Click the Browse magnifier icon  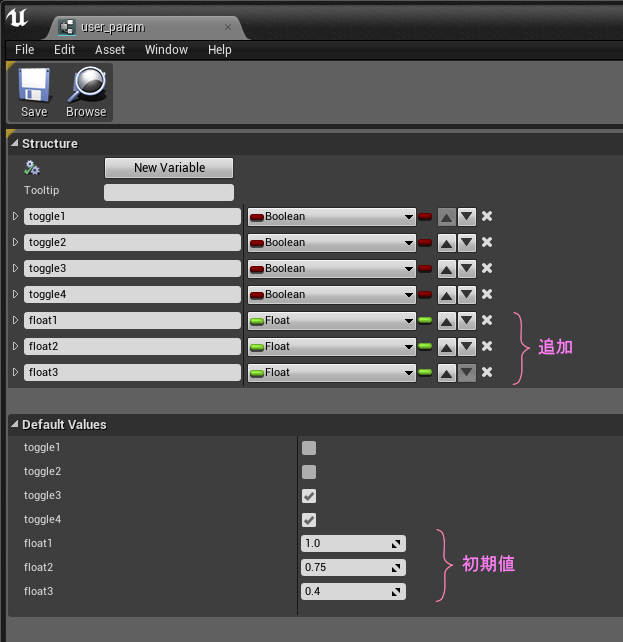[87, 84]
